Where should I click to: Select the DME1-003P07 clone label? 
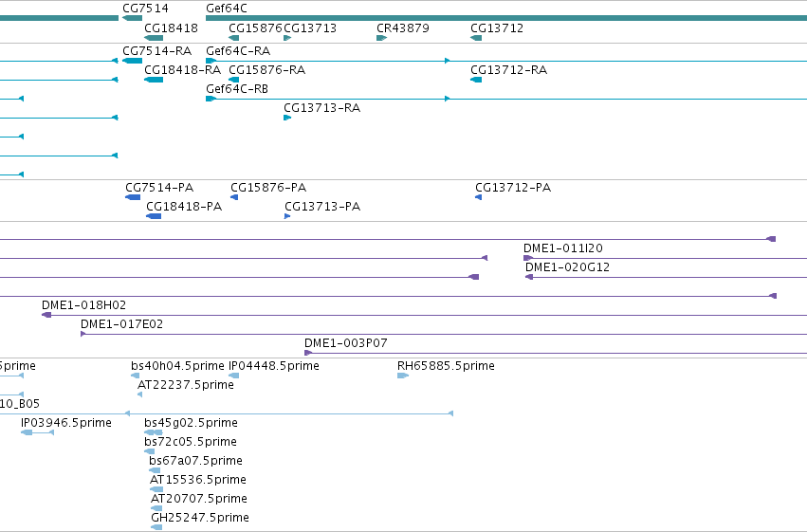click(346, 343)
